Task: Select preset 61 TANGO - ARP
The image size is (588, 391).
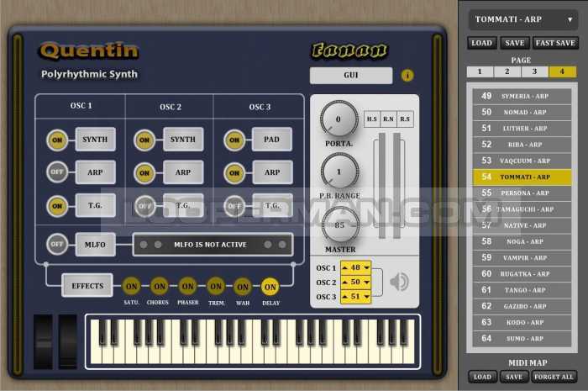Action: coord(522,290)
